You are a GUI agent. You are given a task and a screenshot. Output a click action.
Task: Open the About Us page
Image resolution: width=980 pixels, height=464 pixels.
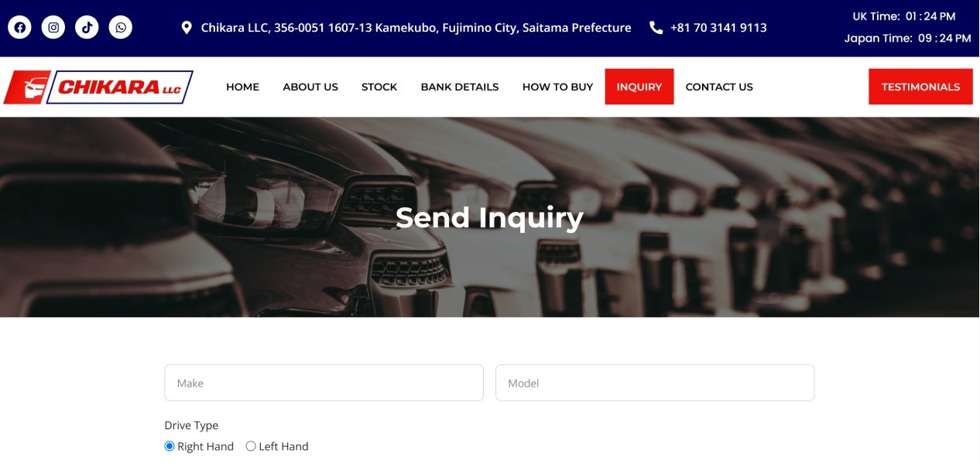coord(310,87)
